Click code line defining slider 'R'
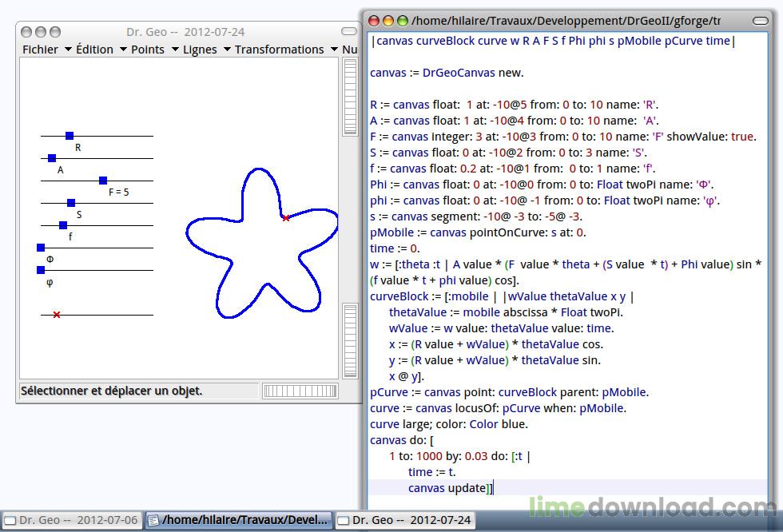Screen dimensions: 783x532 coord(514,105)
